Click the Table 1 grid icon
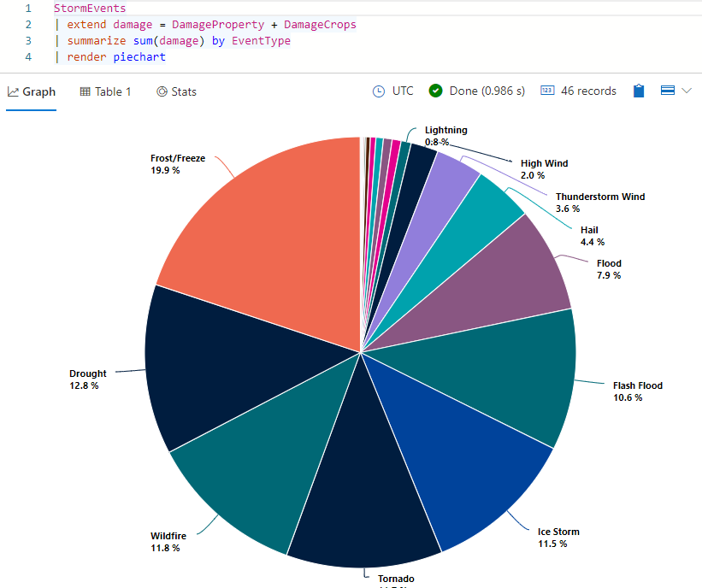This screenshot has width=702, height=588. click(x=85, y=91)
